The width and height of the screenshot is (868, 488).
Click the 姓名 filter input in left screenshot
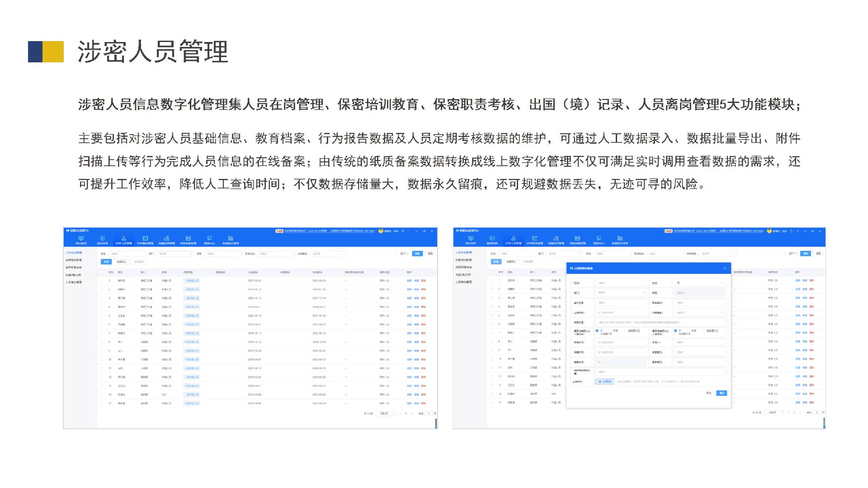pos(127,254)
